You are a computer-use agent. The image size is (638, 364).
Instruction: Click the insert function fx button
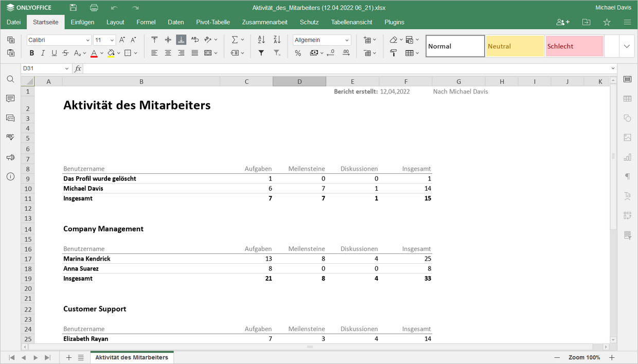[x=78, y=68]
